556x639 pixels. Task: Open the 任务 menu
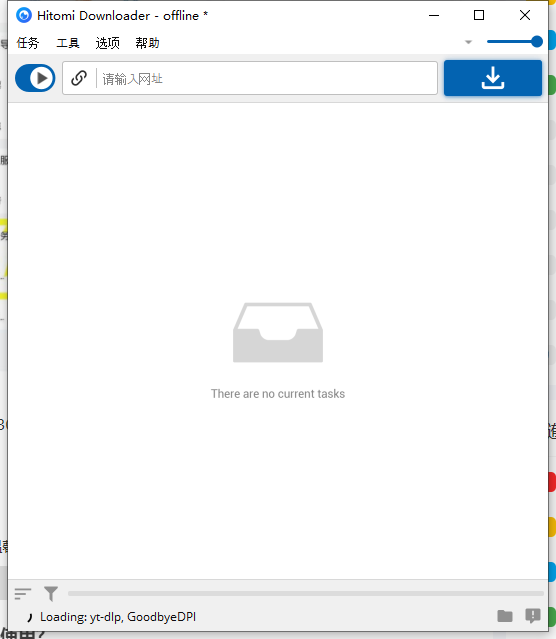(x=28, y=42)
